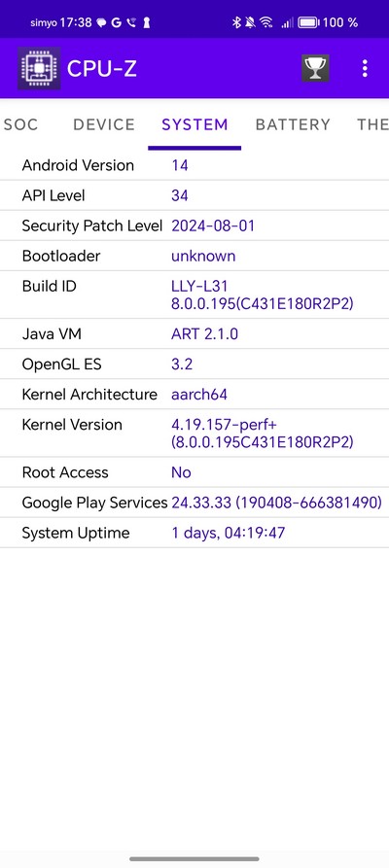Open the trophy benchmark icon
Image resolution: width=389 pixels, height=868 pixels.
coord(315,69)
